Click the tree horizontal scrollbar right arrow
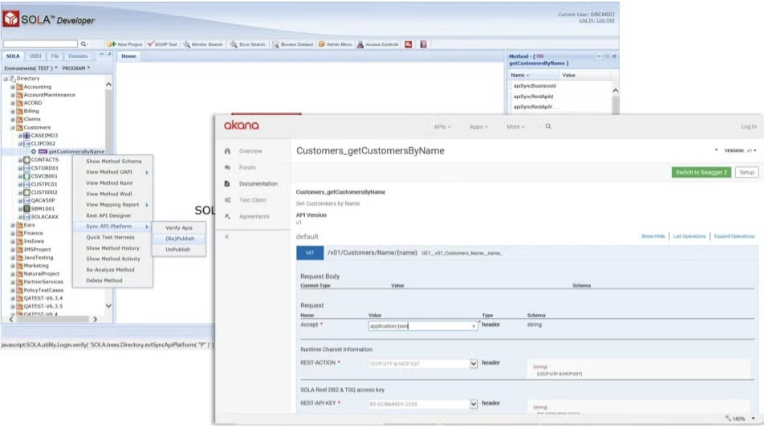This screenshot has width=764, height=428. point(95,320)
